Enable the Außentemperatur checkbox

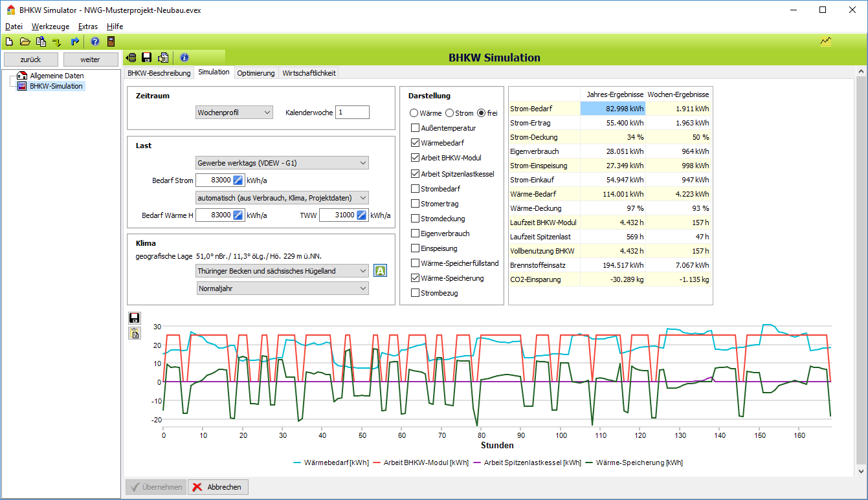tap(415, 128)
